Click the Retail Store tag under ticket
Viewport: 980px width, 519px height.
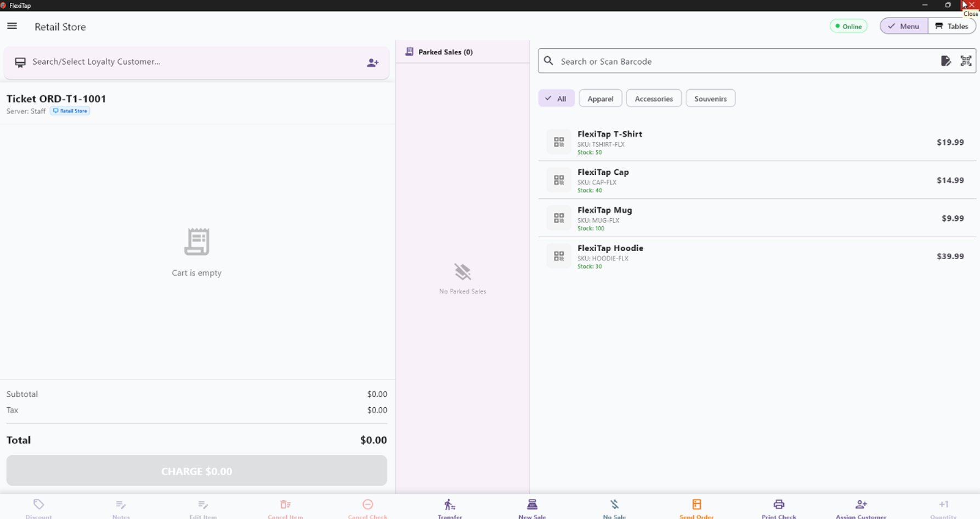click(x=70, y=111)
